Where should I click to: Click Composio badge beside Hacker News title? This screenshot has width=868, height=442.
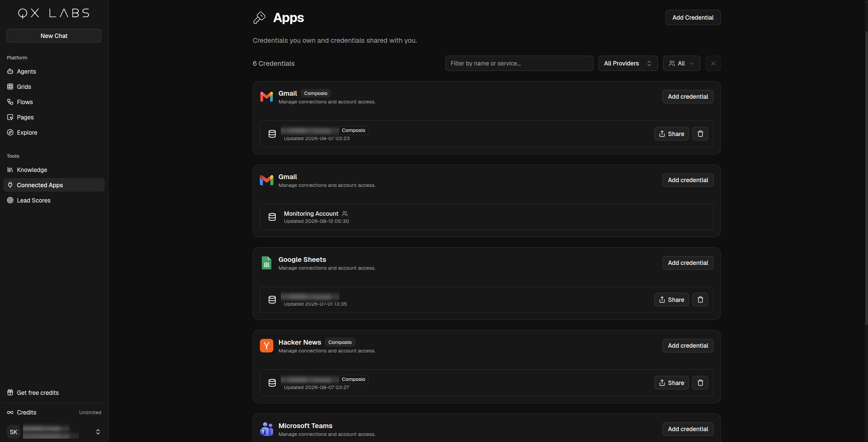pyautogui.click(x=340, y=342)
